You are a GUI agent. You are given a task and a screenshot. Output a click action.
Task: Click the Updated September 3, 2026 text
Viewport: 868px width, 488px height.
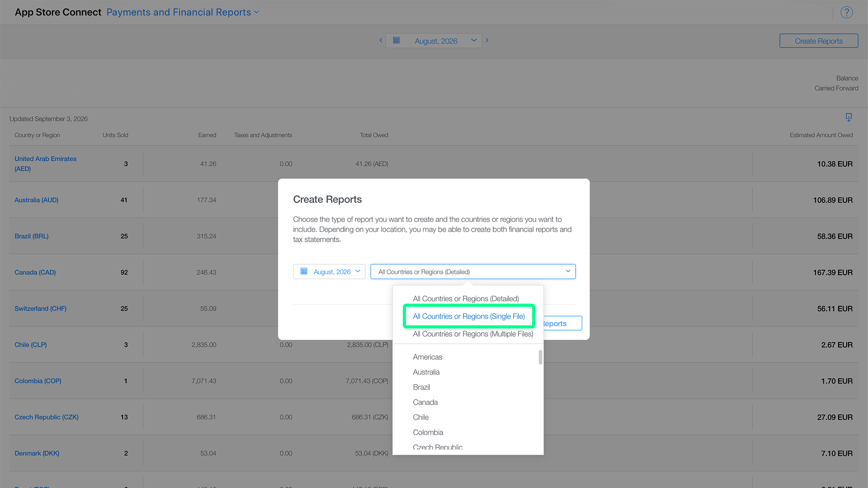(48, 119)
